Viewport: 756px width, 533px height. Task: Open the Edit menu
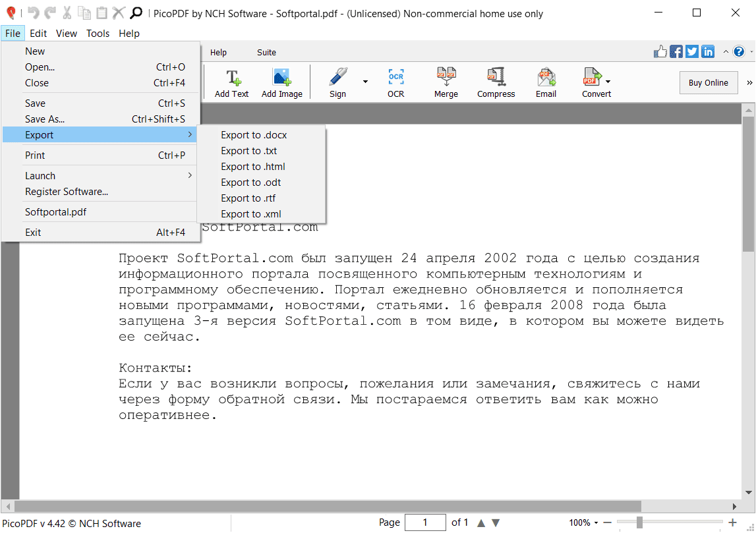click(x=38, y=33)
